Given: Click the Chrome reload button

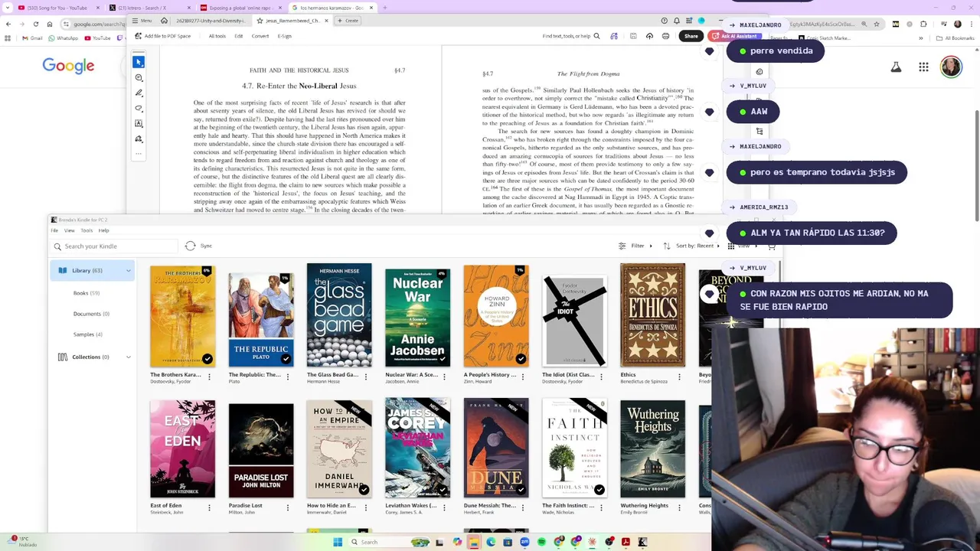Looking at the screenshot, I should click(x=35, y=24).
